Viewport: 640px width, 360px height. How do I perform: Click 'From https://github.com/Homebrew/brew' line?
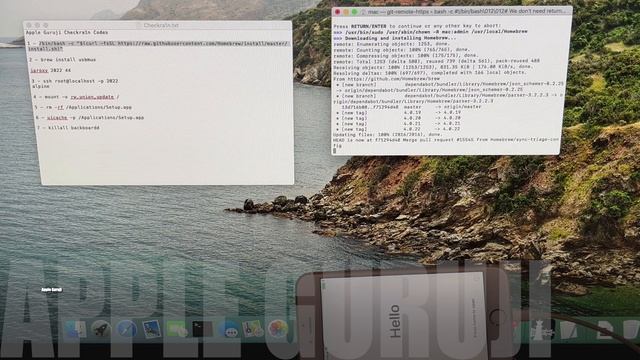click(x=387, y=78)
